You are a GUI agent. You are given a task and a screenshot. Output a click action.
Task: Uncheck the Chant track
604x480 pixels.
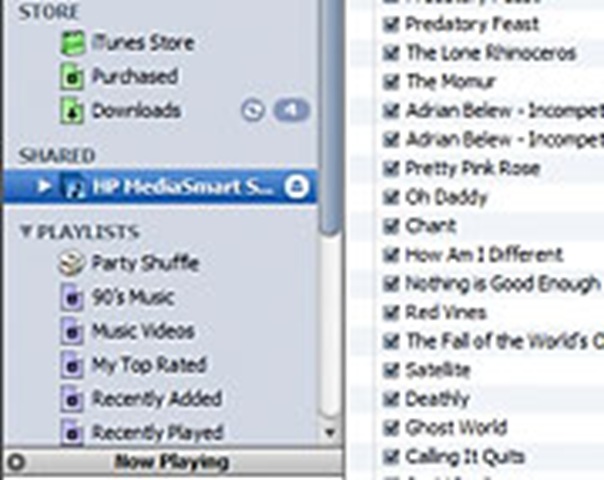[391, 226]
